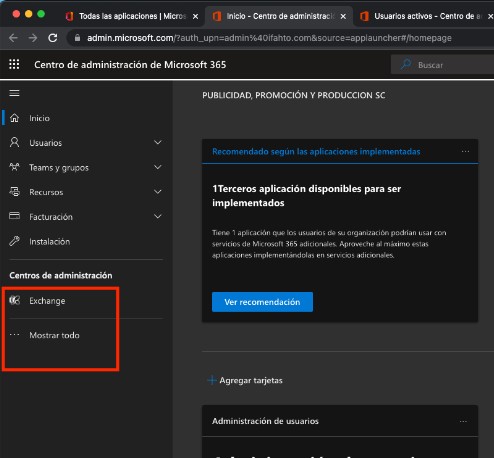The width and height of the screenshot is (494, 458).
Task: Expand the Usuarios menu chevron
Action: click(x=158, y=142)
